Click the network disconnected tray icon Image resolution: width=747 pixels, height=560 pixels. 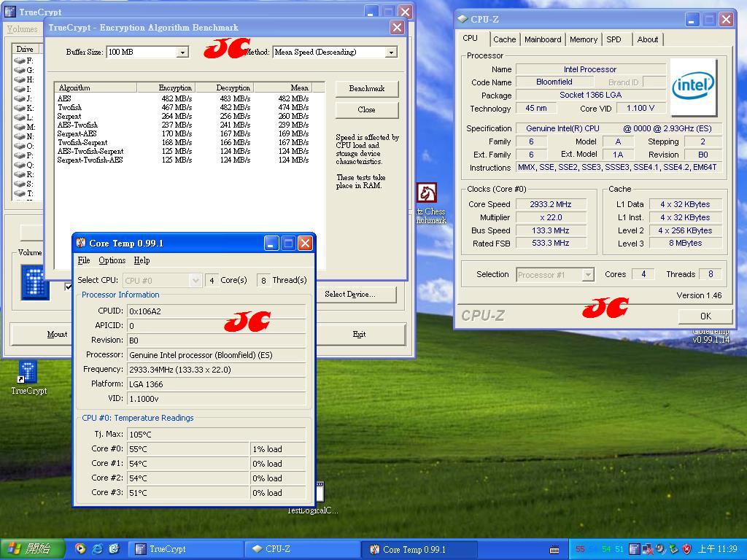(x=647, y=549)
